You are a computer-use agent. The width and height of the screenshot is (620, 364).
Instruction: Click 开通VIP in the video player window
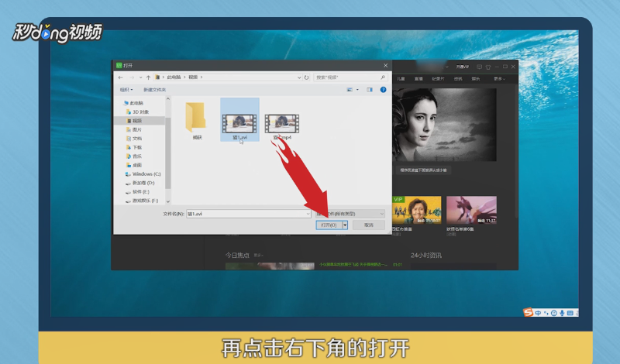point(462,67)
